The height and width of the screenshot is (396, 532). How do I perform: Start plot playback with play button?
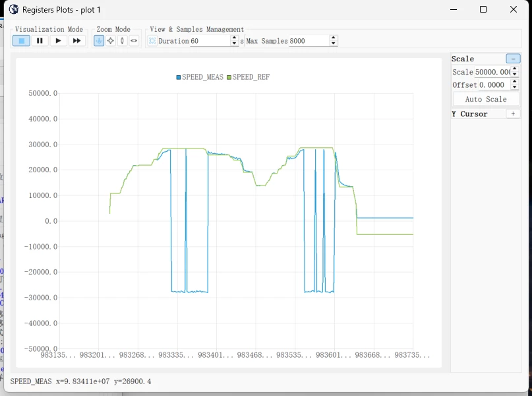[x=59, y=41]
